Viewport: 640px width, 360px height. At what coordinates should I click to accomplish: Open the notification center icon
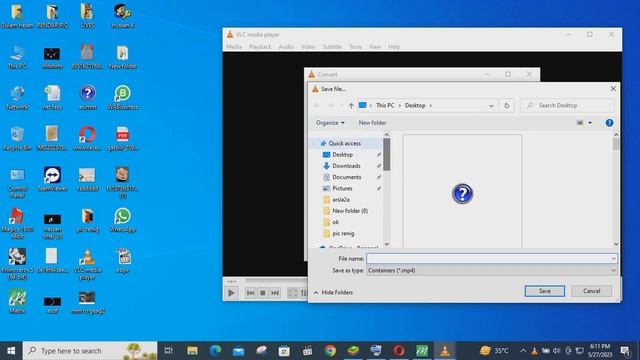pyautogui.click(x=624, y=351)
